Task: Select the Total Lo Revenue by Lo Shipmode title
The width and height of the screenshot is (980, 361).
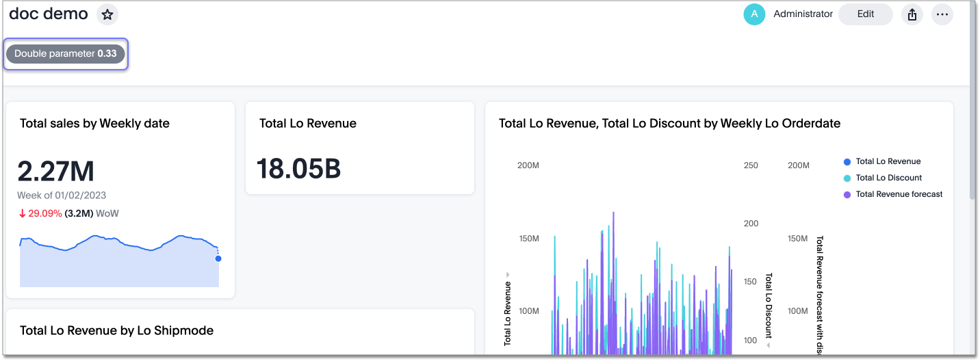Action: [x=116, y=330]
